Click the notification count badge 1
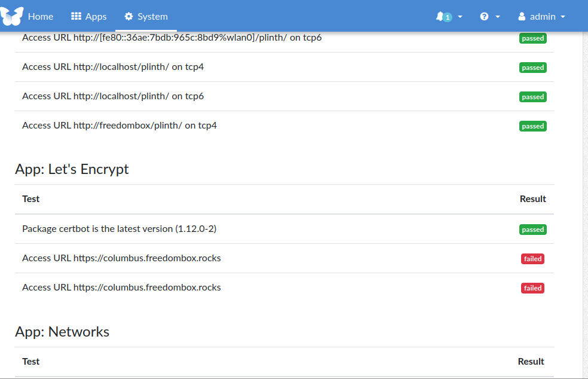 (448, 17)
